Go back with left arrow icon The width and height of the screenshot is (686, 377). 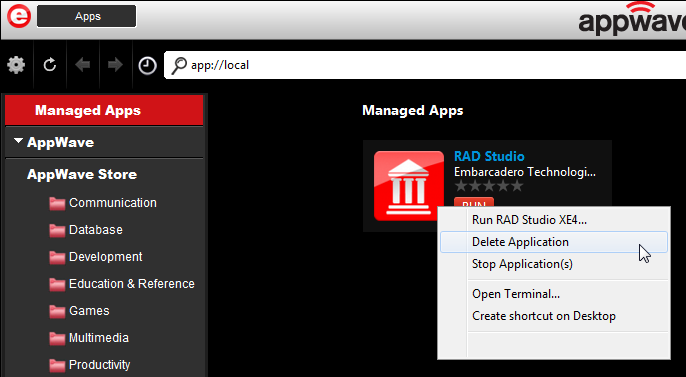(82, 65)
